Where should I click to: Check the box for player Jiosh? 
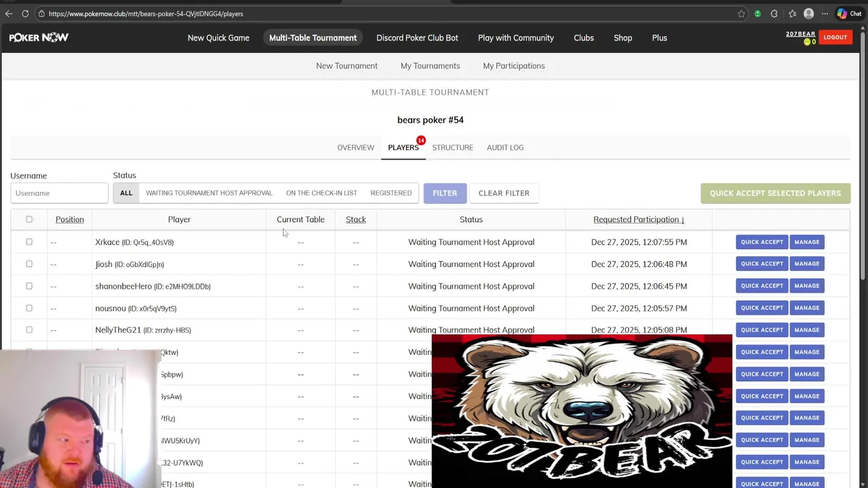click(x=29, y=264)
